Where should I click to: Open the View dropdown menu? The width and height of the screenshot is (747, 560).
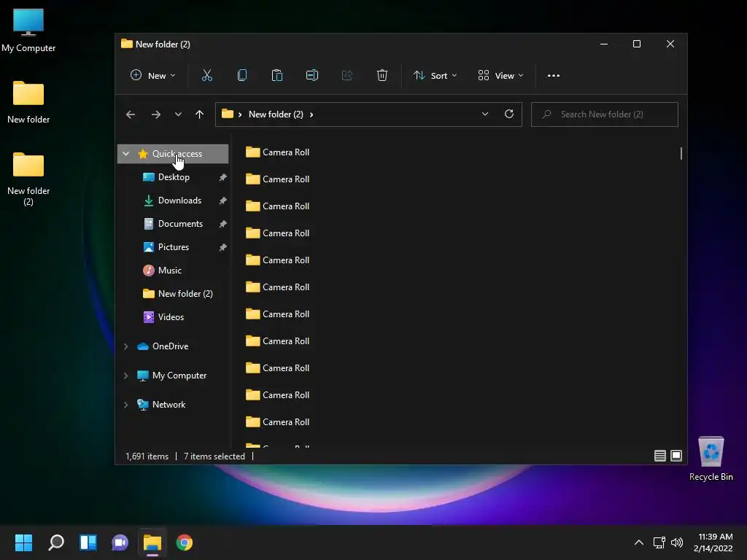pos(500,75)
